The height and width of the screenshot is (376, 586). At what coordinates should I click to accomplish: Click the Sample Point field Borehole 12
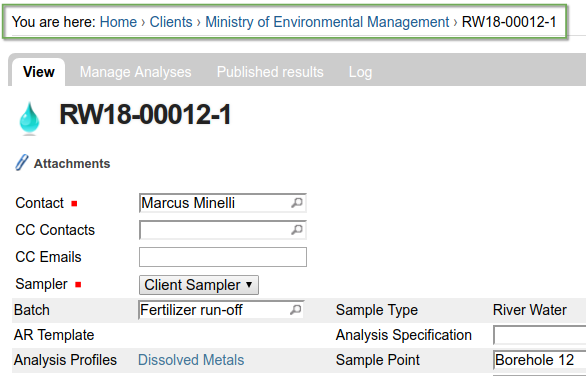pos(540,360)
